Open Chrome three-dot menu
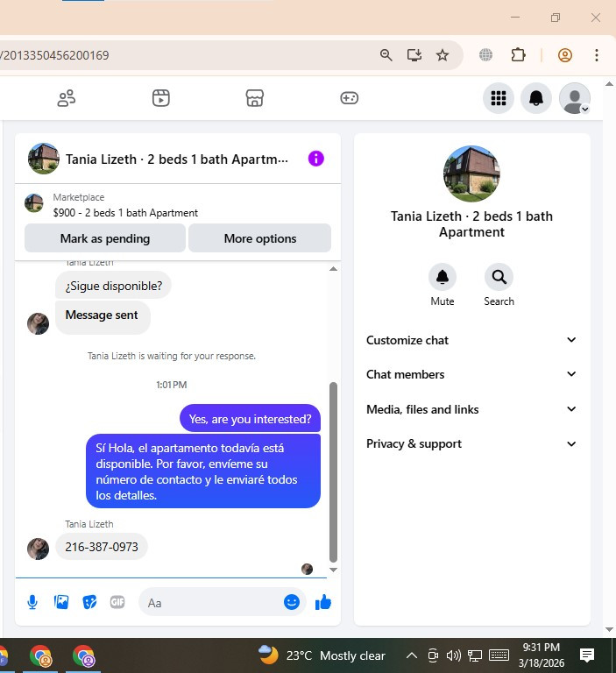Screen dimensions: 616x673 [597, 55]
